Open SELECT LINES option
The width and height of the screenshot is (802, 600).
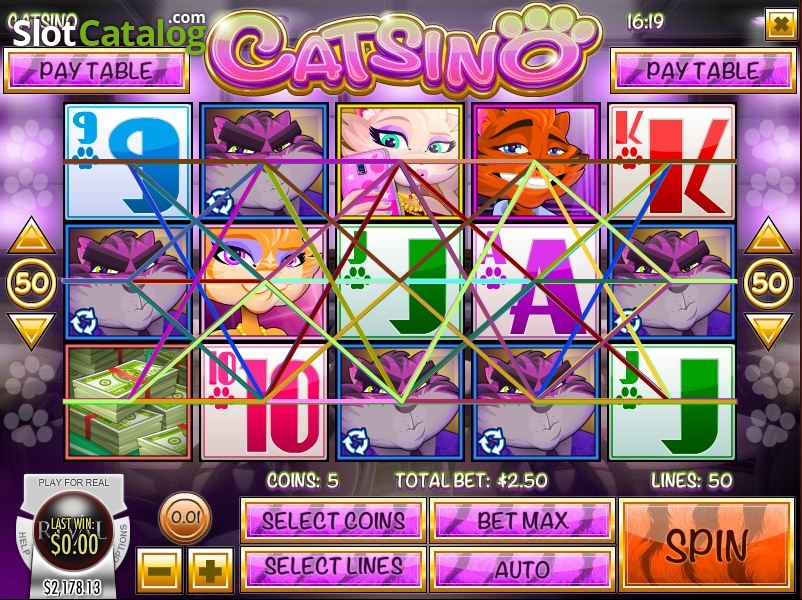[x=333, y=569]
